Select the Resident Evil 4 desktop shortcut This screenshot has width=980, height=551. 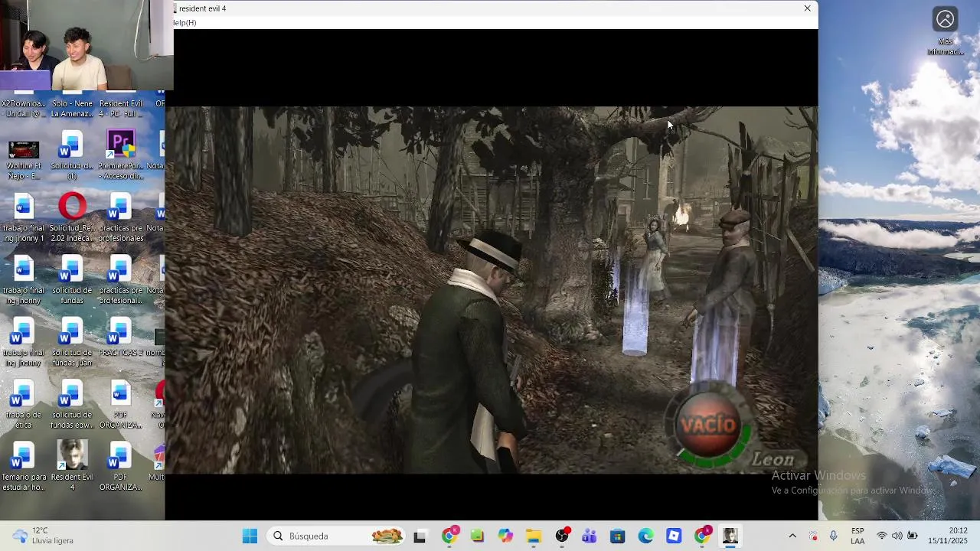pos(72,465)
